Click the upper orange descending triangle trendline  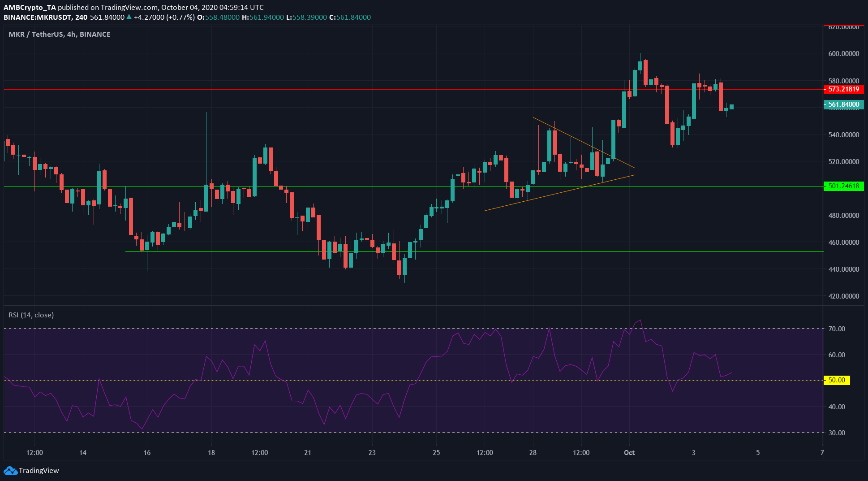click(x=584, y=143)
